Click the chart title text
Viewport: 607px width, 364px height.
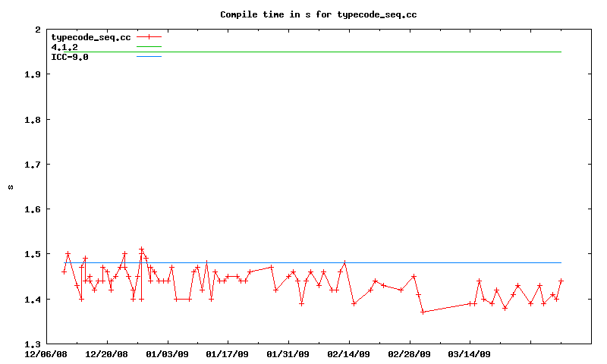[x=318, y=14]
